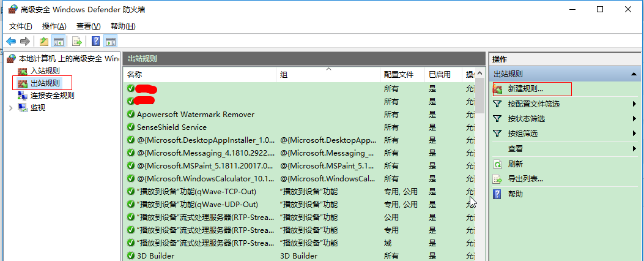The image size is (644, 261).
Task: Select the Microsoft.Messaging rule row
Action: coord(299,153)
